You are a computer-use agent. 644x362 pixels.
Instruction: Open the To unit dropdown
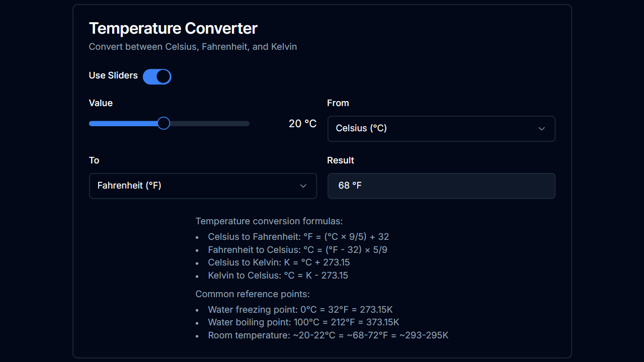click(x=203, y=186)
